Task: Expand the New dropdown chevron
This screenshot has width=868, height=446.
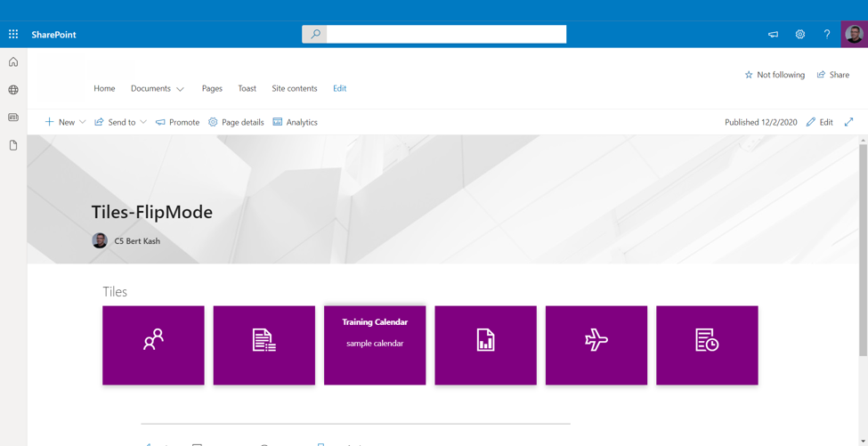Action: 83,122
